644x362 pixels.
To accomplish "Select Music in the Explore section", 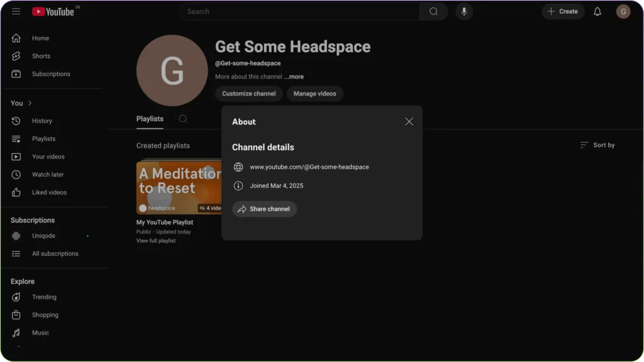I will pos(40,332).
